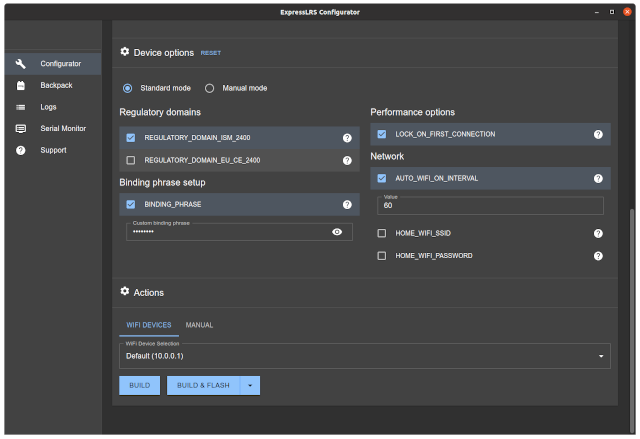The height and width of the screenshot is (439, 640).
Task: Enable the HOME_WIFI_PASSWORD checkbox
Action: click(x=382, y=256)
